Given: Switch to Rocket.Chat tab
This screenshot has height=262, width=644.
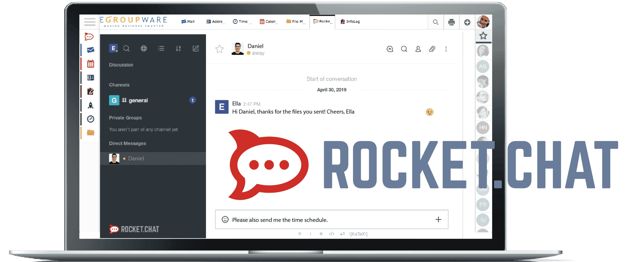Looking at the screenshot, I should pyautogui.click(x=323, y=21).
